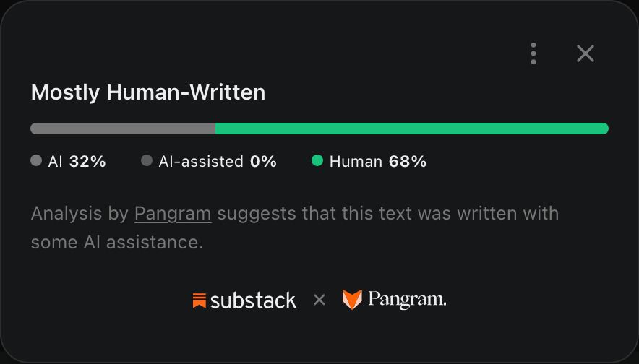Click the gray AI legend dot
This screenshot has height=364, width=639.
(x=36, y=160)
